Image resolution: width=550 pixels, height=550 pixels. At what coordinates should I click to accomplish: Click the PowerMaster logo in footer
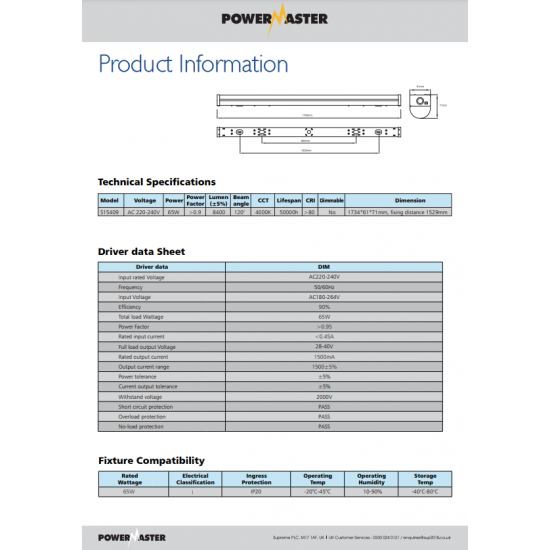point(132,537)
